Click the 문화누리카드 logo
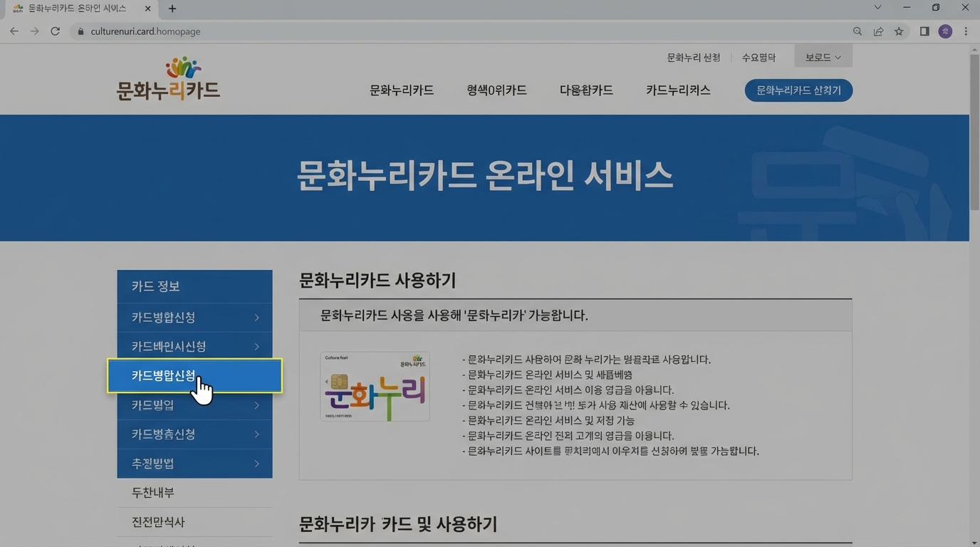Screen dimensions: 980x547 coord(167,80)
